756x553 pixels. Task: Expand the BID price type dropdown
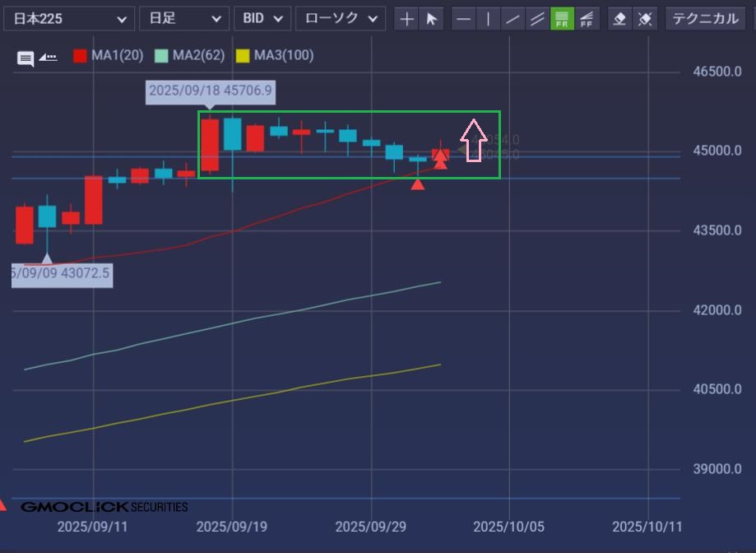pyautogui.click(x=262, y=19)
